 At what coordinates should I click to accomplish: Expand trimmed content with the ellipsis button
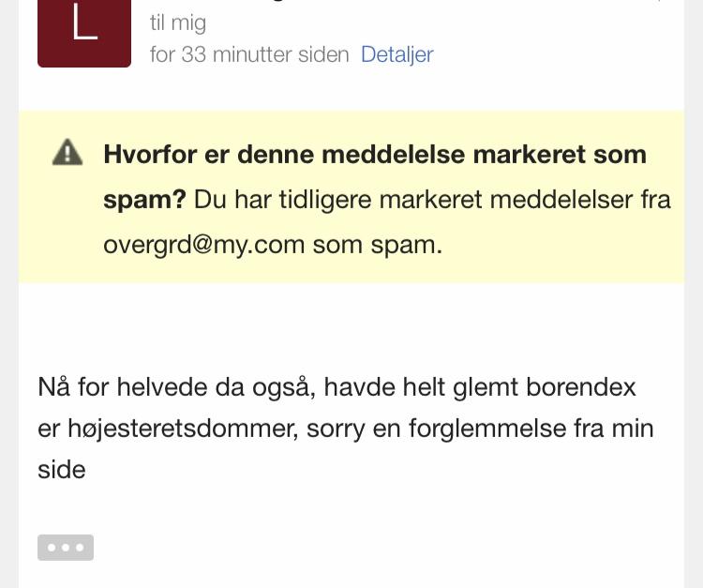coord(66,547)
